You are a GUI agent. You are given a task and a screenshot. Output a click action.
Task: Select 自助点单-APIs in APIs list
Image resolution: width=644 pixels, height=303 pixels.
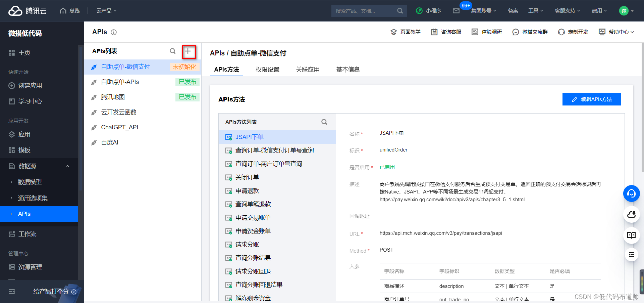pyautogui.click(x=143, y=82)
